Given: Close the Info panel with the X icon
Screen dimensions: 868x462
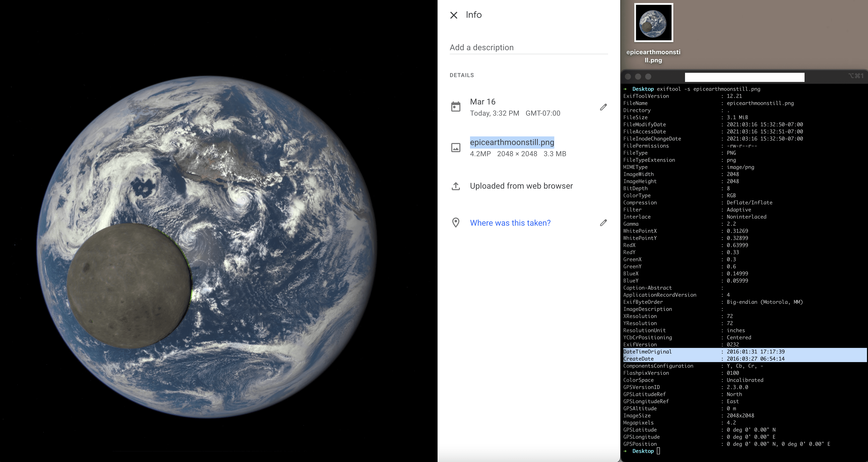Looking at the screenshot, I should pyautogui.click(x=454, y=15).
